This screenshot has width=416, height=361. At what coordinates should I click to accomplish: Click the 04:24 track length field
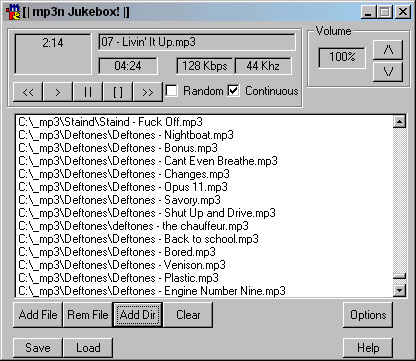click(x=128, y=66)
